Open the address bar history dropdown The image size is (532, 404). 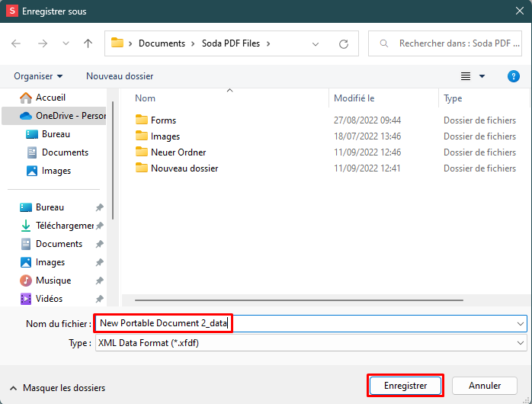point(316,44)
